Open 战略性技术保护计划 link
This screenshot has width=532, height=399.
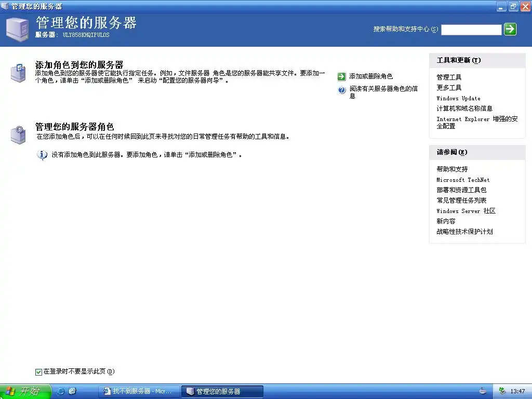[464, 232]
